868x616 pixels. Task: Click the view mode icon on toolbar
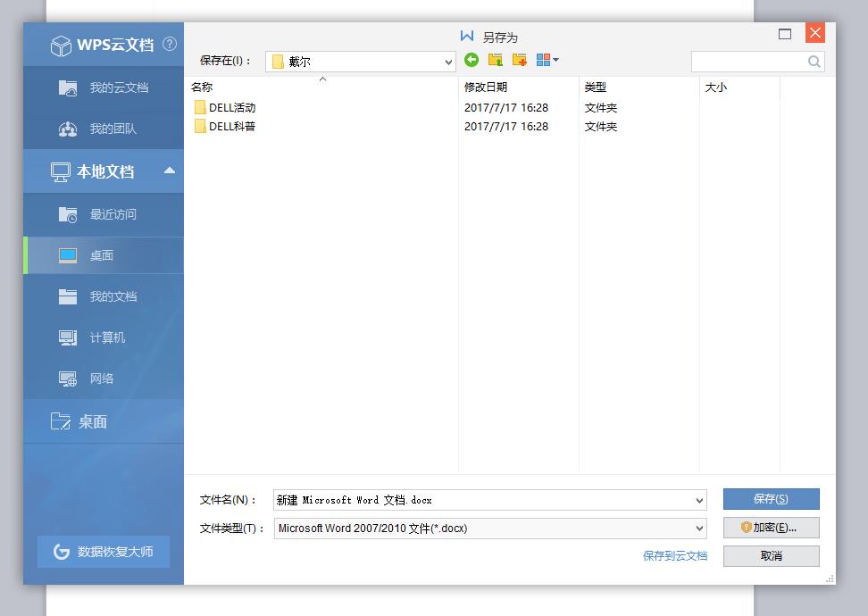click(x=543, y=61)
